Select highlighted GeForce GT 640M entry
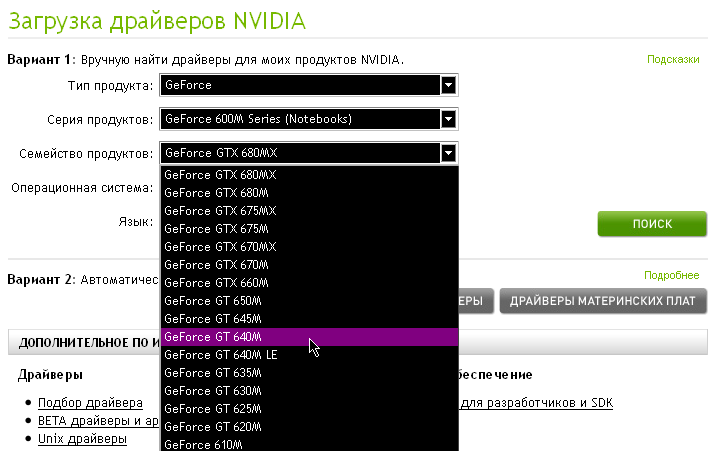716x451 pixels. click(x=309, y=337)
